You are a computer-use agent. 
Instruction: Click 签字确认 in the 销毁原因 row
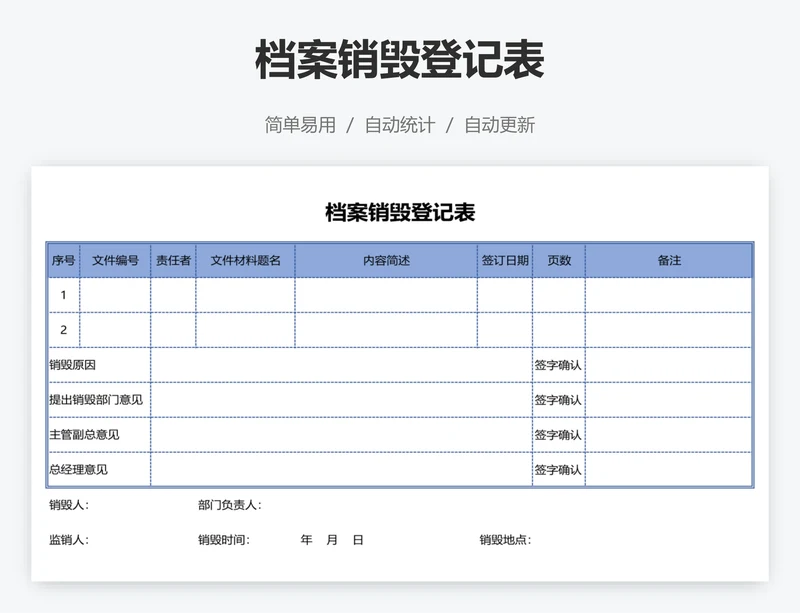point(558,365)
